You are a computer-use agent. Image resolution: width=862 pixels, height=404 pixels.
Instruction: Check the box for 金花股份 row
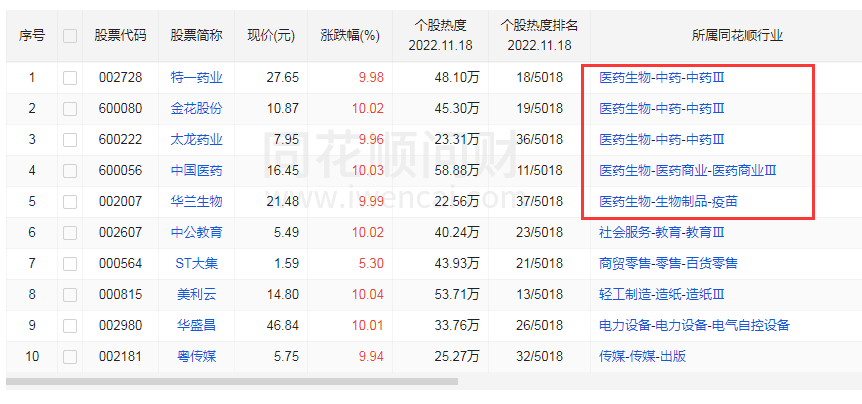click(x=70, y=109)
